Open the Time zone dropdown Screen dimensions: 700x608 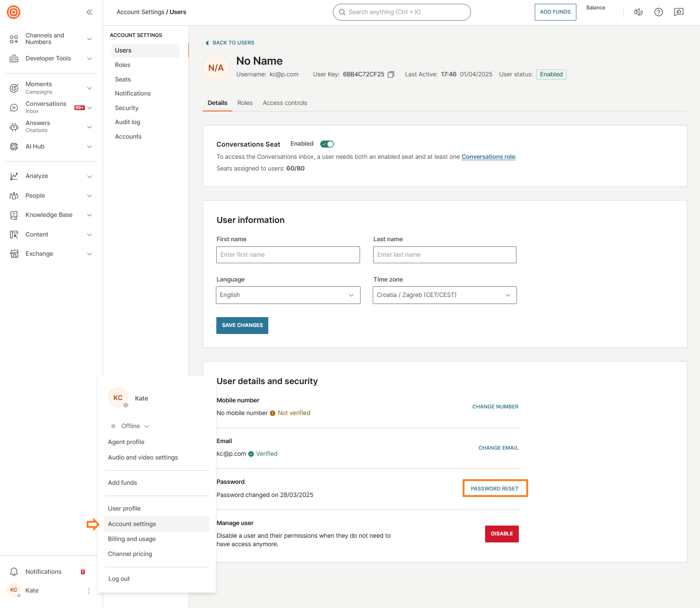point(444,295)
